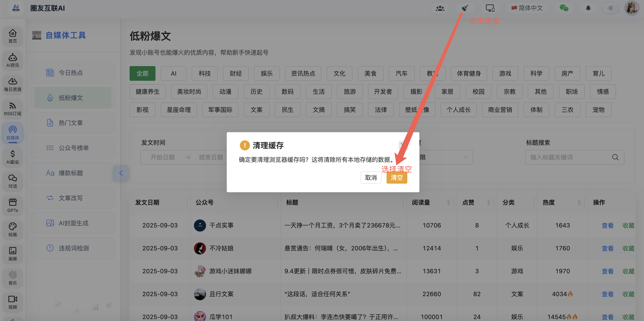Click the WeChat icon in header
The width and height of the screenshot is (644, 321).
coord(564,8)
